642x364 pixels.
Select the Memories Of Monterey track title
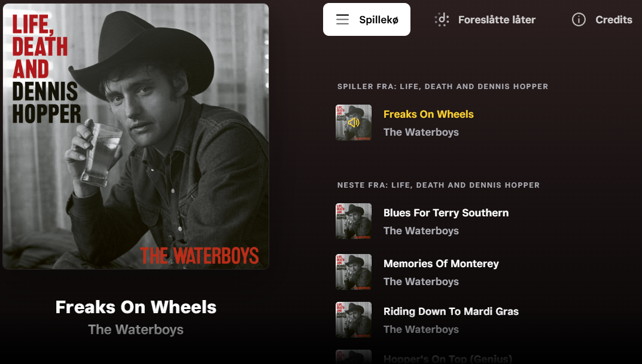pos(441,264)
